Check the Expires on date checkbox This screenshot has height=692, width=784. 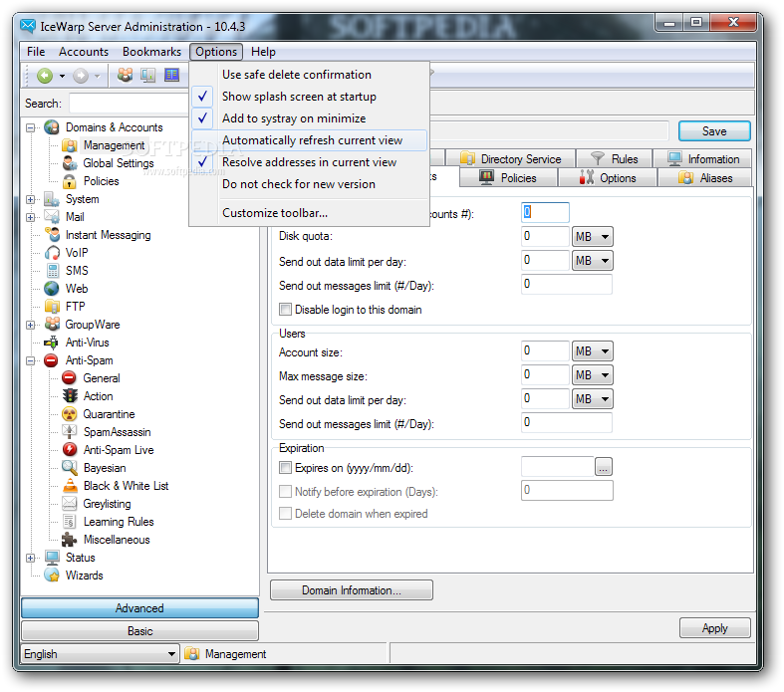(x=285, y=468)
